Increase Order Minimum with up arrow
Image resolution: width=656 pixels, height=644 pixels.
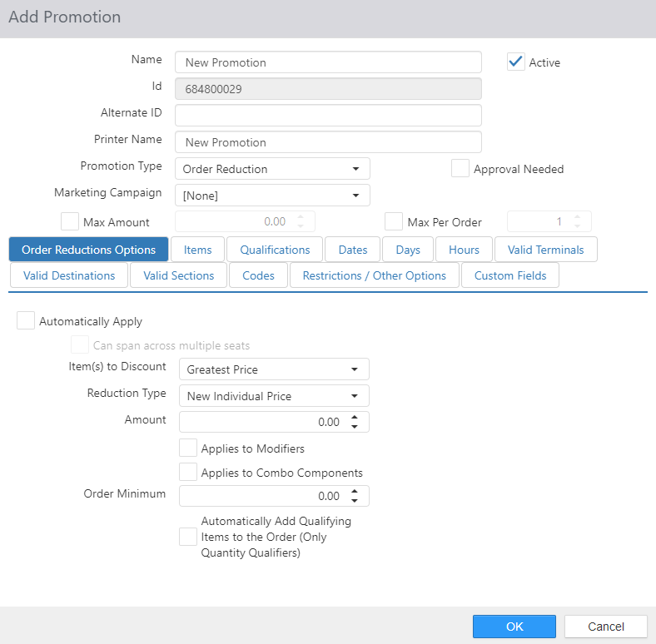coord(355,492)
